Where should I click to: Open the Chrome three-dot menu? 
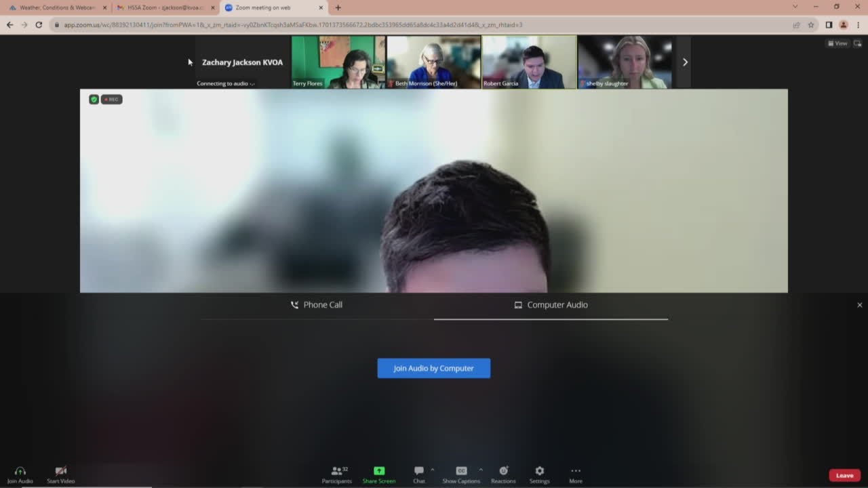[858, 25]
